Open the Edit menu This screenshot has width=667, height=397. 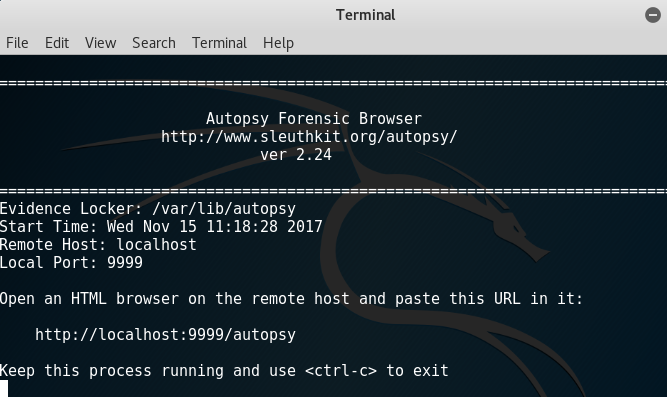[57, 43]
